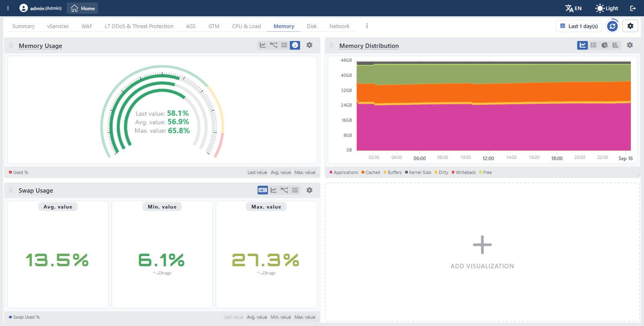Image resolution: width=644 pixels, height=326 pixels.
Task: Select digital number view in Swap Usage
Action: click(x=263, y=190)
